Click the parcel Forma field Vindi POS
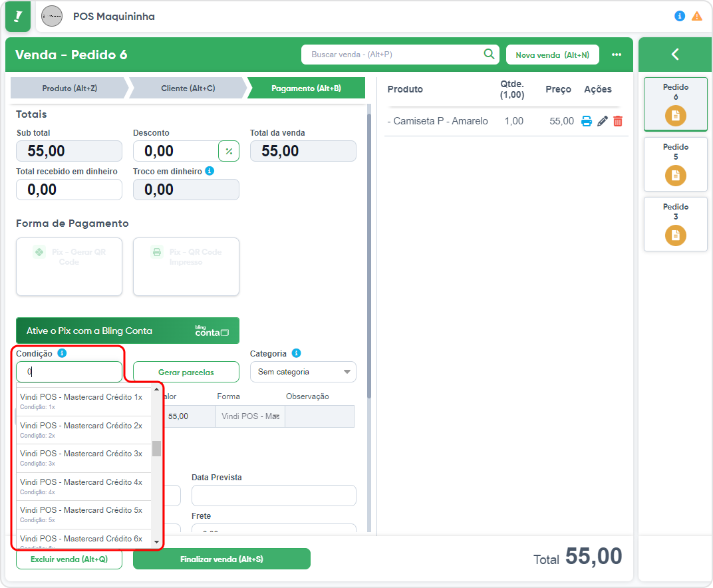Viewport: 713px width, 588px height. click(251, 416)
